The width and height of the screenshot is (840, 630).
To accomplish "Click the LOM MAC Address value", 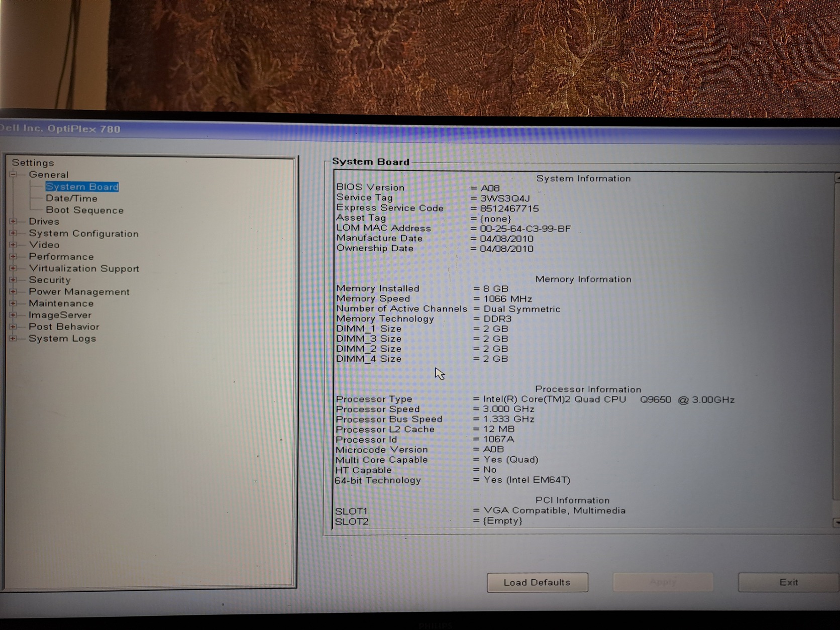I will click(526, 229).
